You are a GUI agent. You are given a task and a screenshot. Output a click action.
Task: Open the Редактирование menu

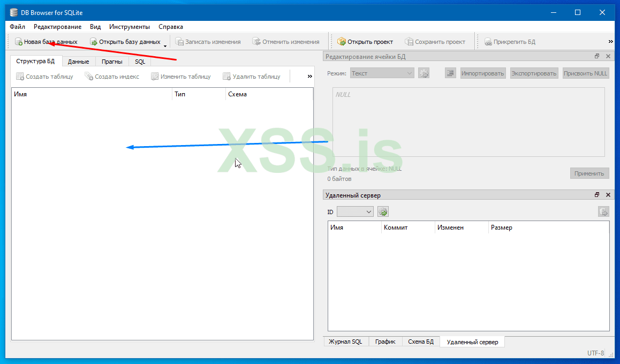point(58,26)
